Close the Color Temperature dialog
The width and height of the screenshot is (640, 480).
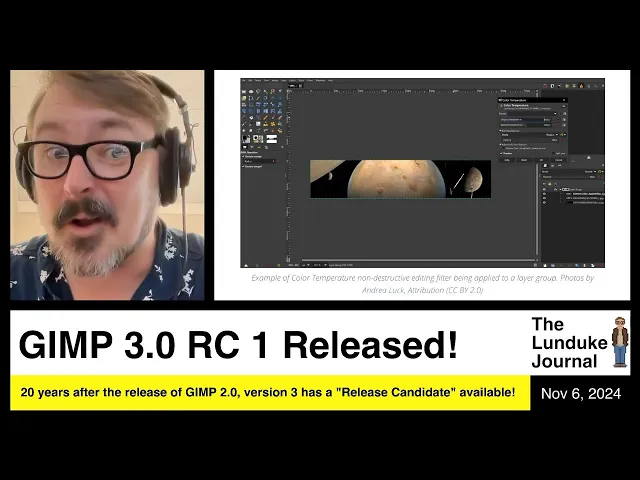click(564, 100)
